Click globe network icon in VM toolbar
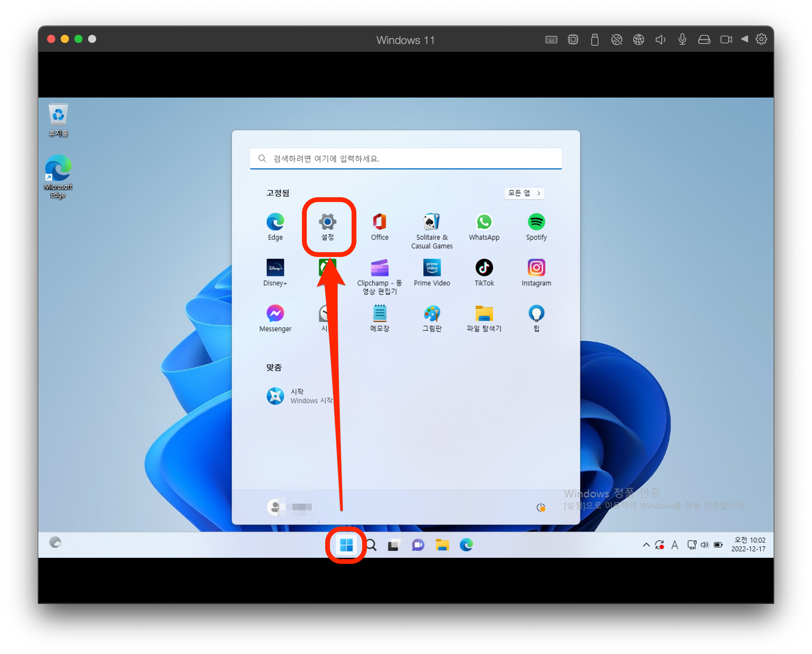This screenshot has height=654, width=812. pyautogui.click(x=639, y=40)
